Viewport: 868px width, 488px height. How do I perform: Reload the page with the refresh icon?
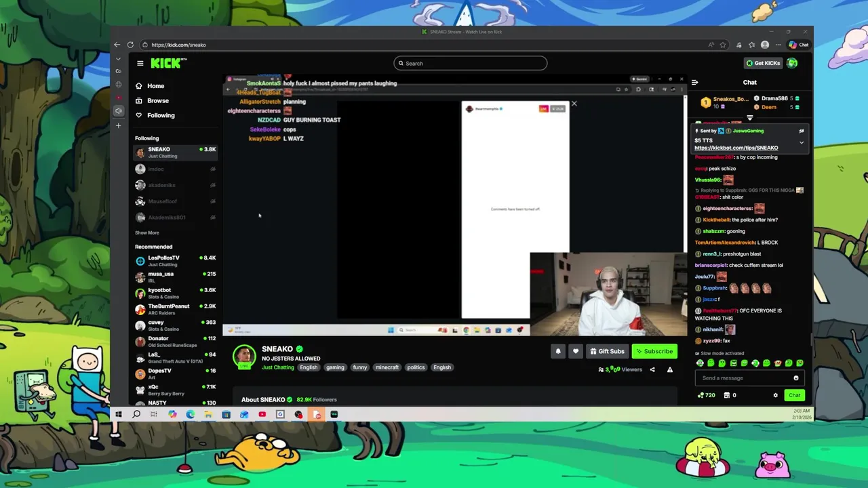(130, 45)
